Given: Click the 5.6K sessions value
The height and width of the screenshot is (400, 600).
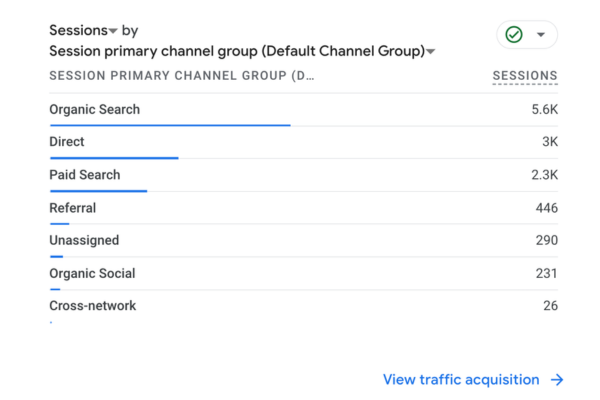Looking at the screenshot, I should point(545,110).
